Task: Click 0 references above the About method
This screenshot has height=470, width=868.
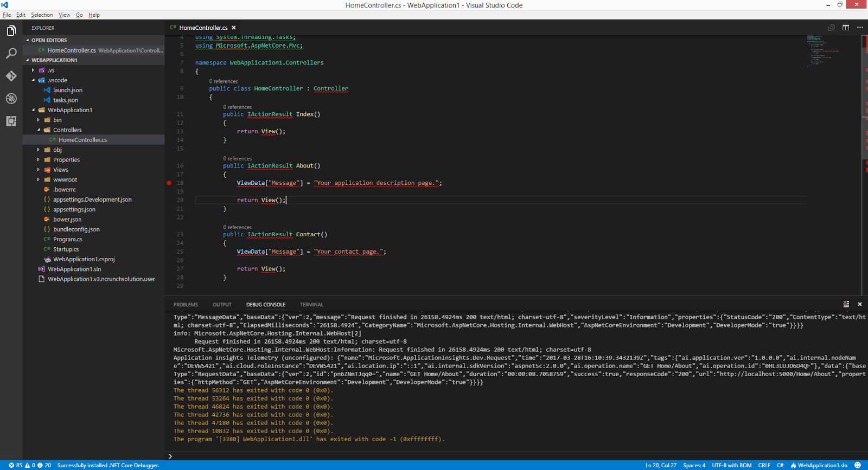Action: pyautogui.click(x=238, y=159)
